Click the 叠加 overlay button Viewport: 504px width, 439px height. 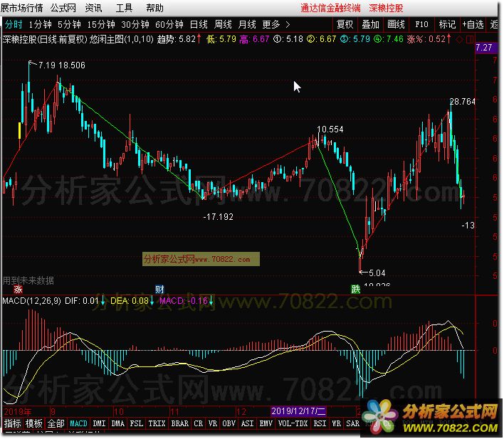371,24
